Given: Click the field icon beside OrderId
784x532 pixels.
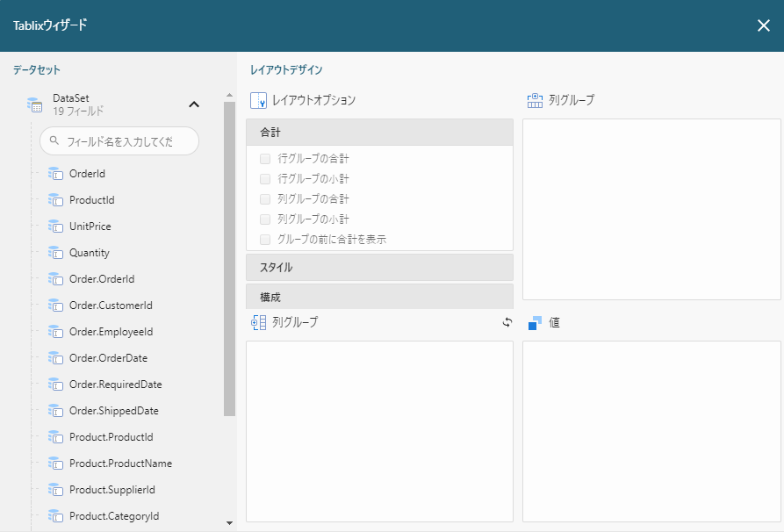Looking at the screenshot, I should (x=54, y=174).
